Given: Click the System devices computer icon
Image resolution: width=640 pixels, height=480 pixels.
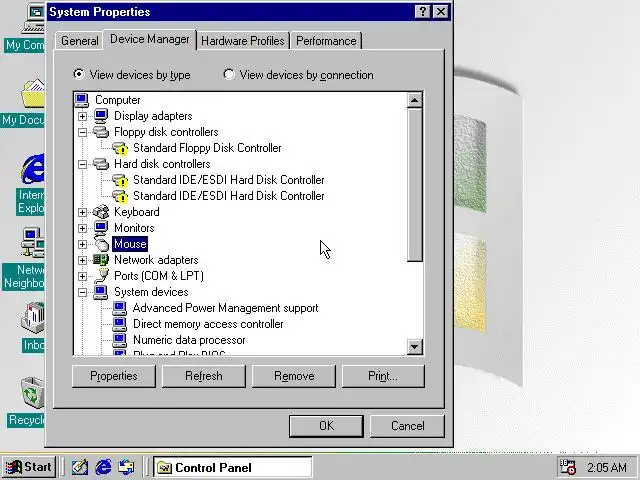Looking at the screenshot, I should tap(101, 292).
